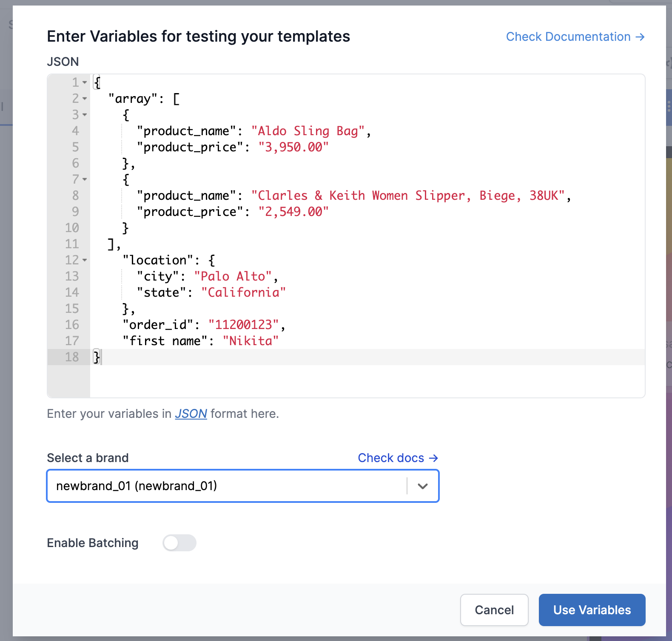Click the "3,950.00" price value
The height and width of the screenshot is (641, 672).
point(293,147)
